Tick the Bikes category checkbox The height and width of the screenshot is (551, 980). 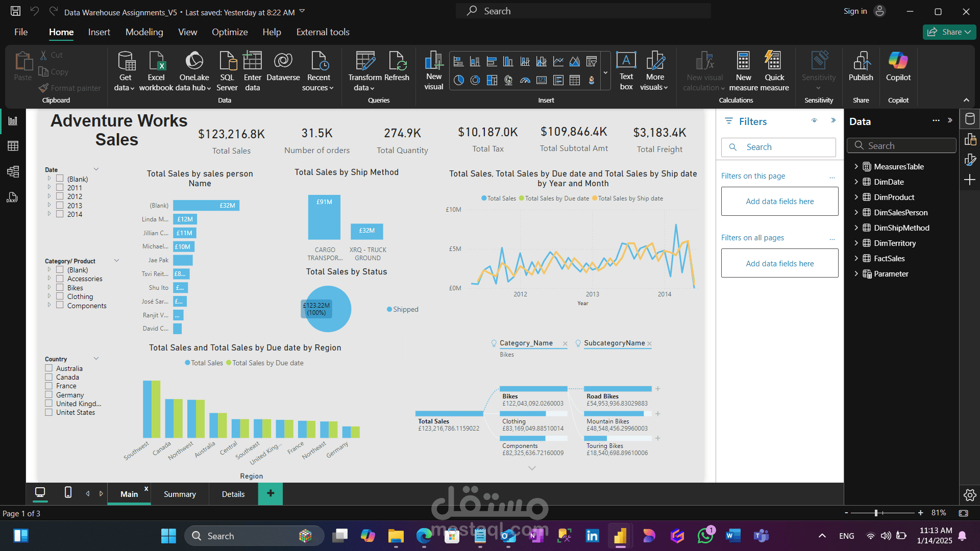(60, 288)
